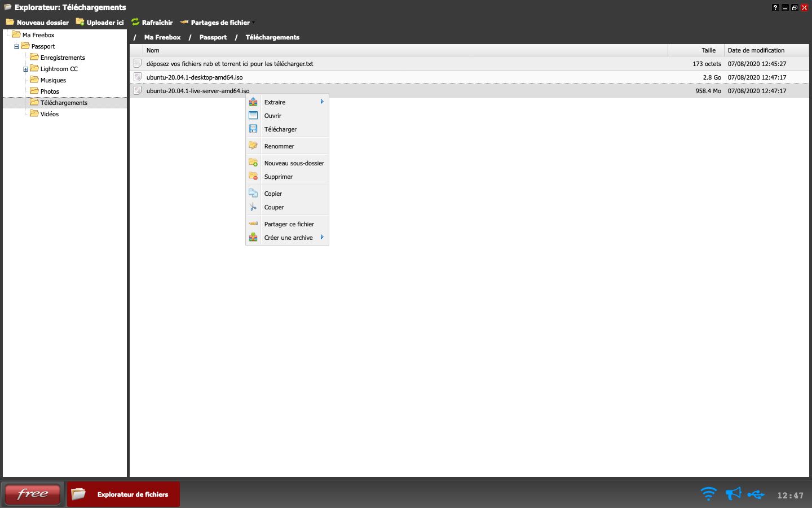This screenshot has height=508, width=812.
Task: Open the Extraire submenu arrow
Action: click(322, 102)
